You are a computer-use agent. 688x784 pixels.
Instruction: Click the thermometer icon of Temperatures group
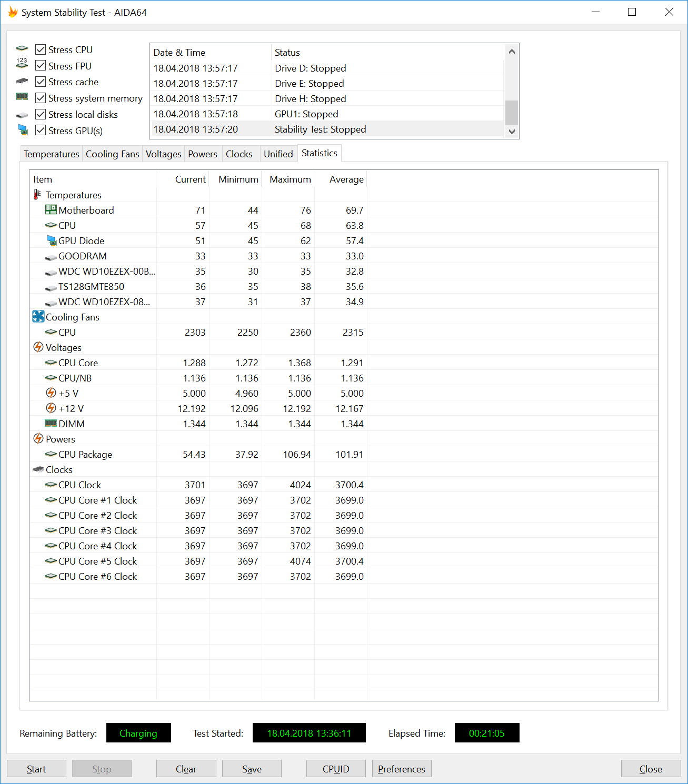click(37, 195)
